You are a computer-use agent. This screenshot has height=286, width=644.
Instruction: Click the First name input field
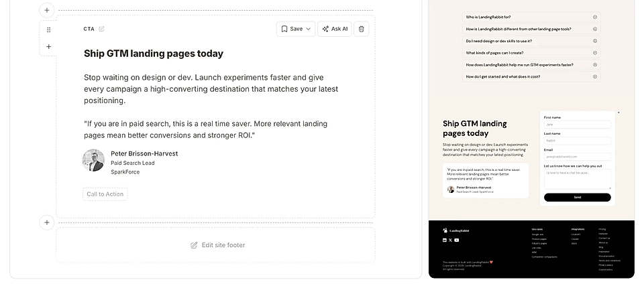point(577,125)
